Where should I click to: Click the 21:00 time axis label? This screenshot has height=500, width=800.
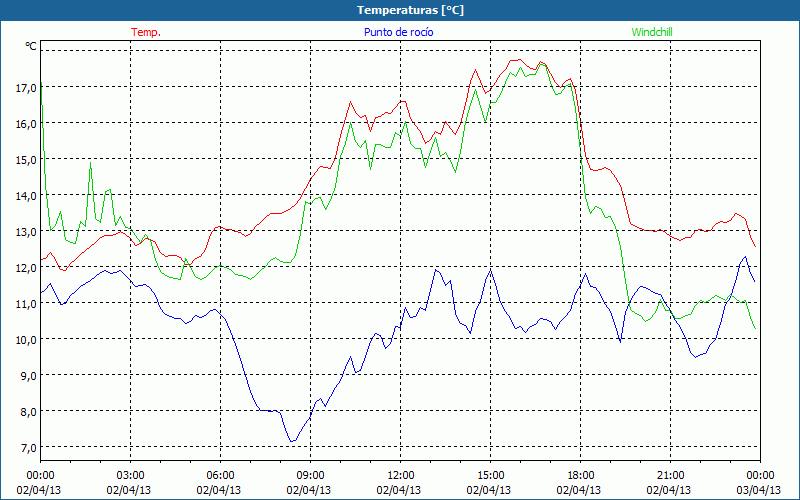670,476
